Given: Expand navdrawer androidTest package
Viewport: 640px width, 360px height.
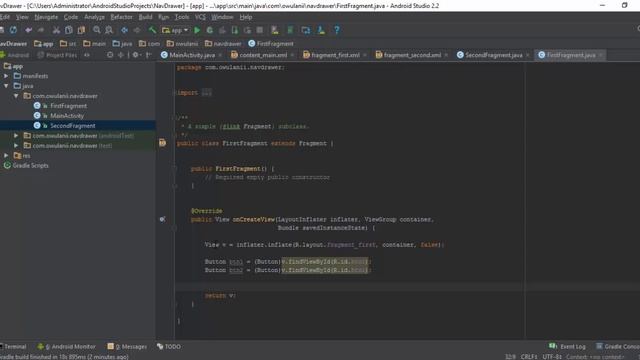Looking at the screenshot, I should pyautogui.click(x=16, y=136).
